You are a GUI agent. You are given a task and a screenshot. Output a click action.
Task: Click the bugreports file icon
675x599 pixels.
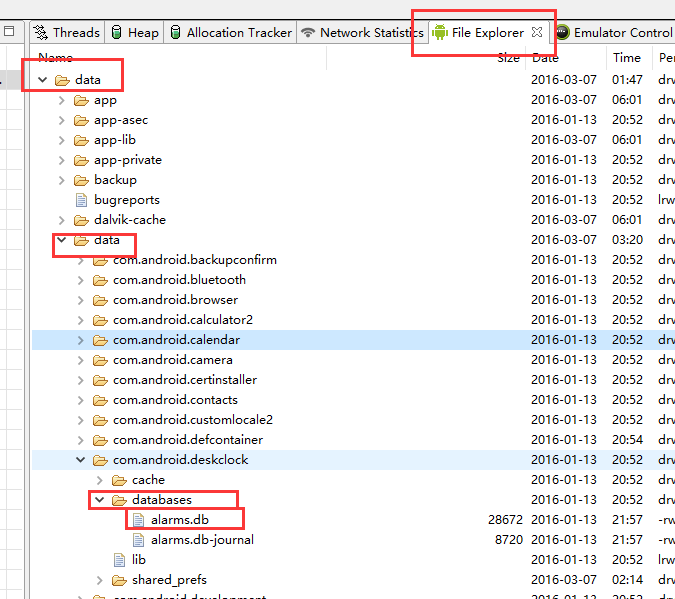[x=81, y=200]
